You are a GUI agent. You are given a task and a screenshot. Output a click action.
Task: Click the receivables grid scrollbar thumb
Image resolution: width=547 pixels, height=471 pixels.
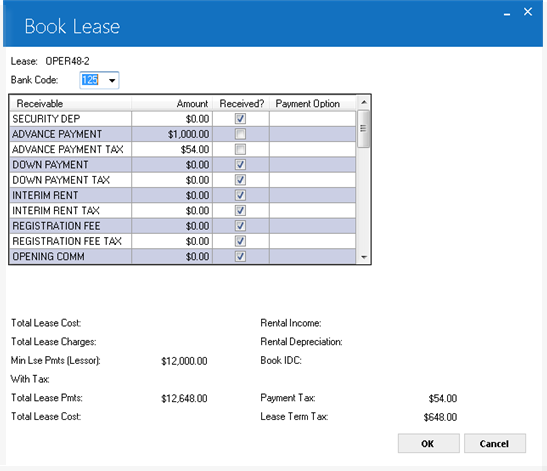click(x=364, y=129)
